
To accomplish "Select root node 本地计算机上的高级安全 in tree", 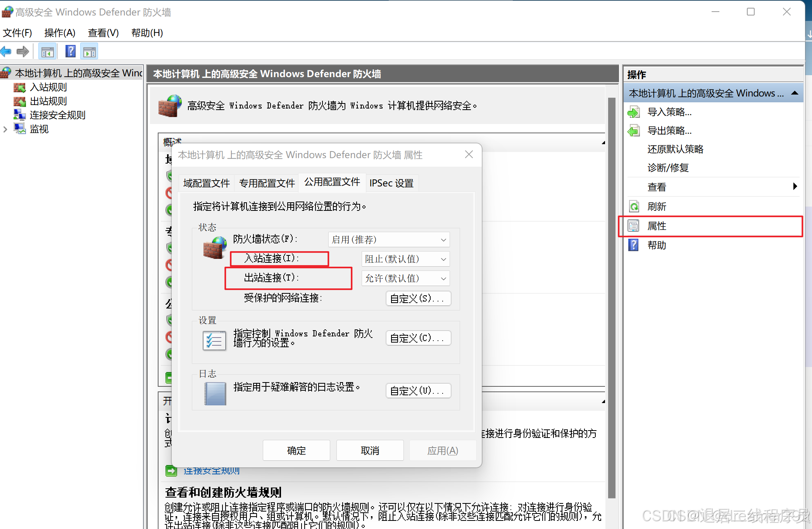I will click(x=79, y=73).
